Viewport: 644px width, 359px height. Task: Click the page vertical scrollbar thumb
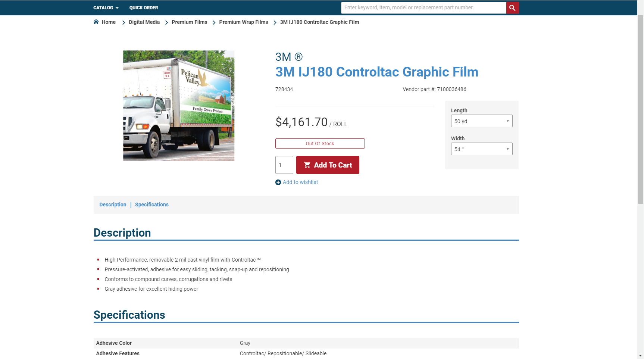(640, 109)
